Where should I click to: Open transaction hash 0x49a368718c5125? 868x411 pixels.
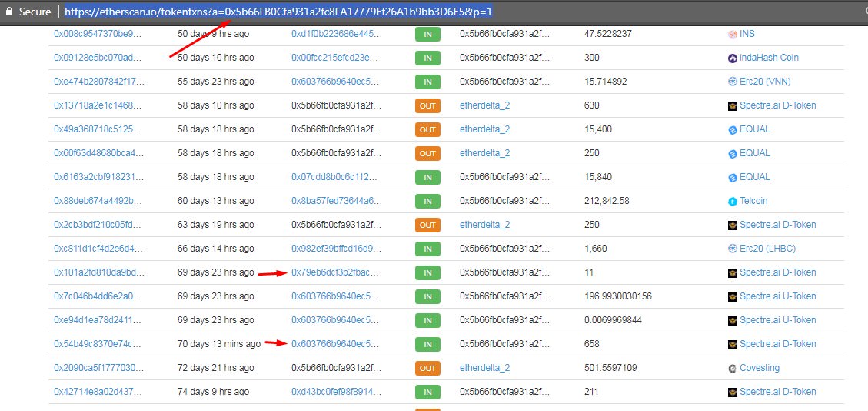pyautogui.click(x=98, y=129)
